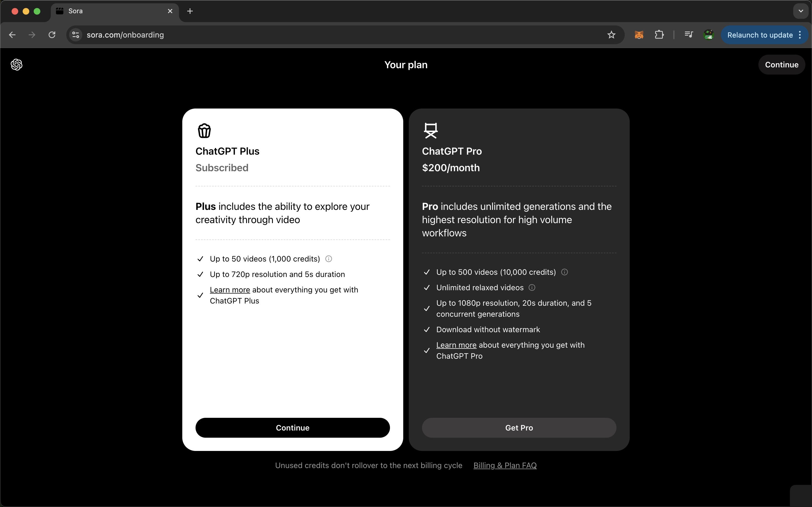The width and height of the screenshot is (812, 507).
Task: Select the Sora browser tab
Action: [x=115, y=11]
